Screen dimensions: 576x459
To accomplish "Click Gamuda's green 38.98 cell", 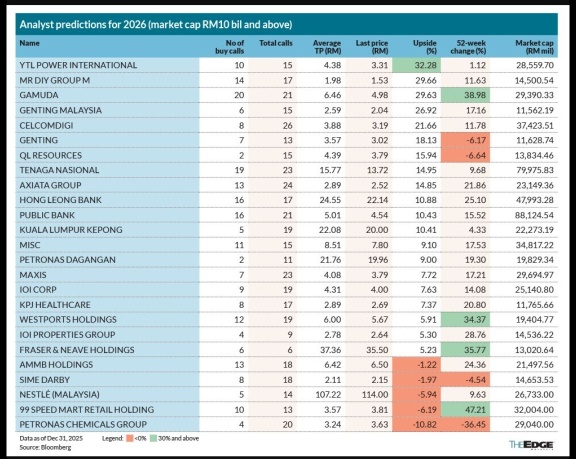I will tap(465, 95).
